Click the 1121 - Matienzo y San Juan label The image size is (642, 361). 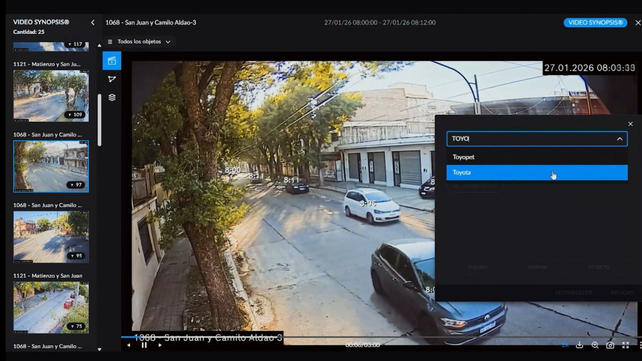(47, 276)
